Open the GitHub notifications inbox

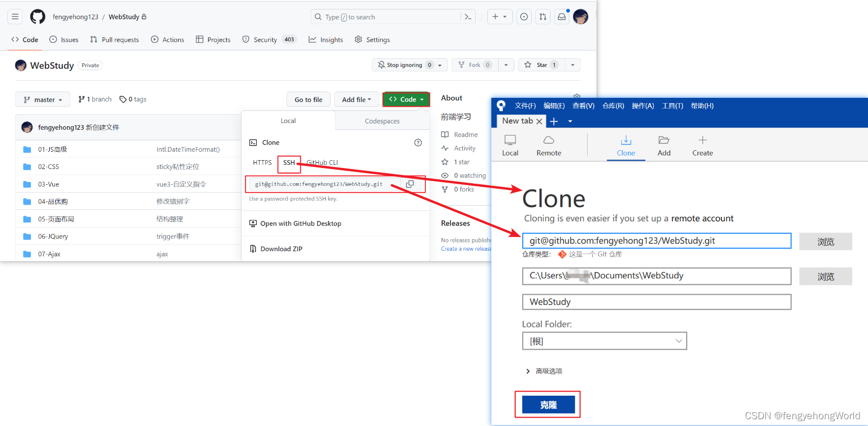point(562,17)
